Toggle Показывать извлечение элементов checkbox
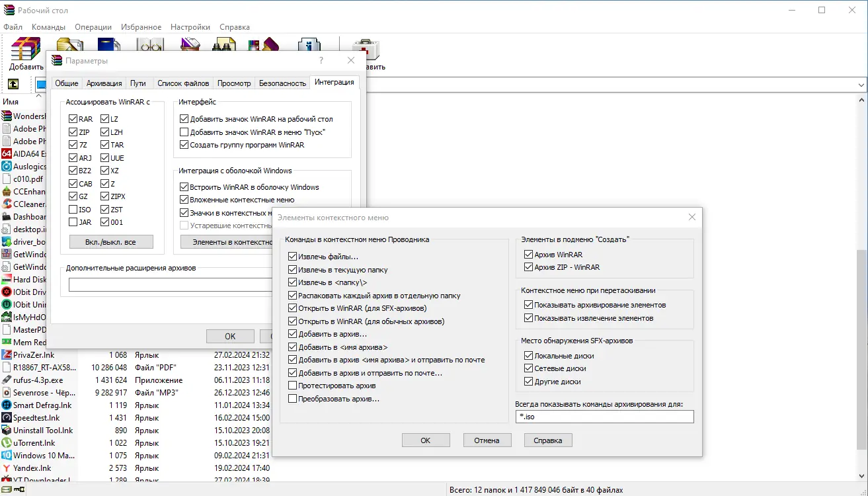The width and height of the screenshot is (868, 496). 528,318
